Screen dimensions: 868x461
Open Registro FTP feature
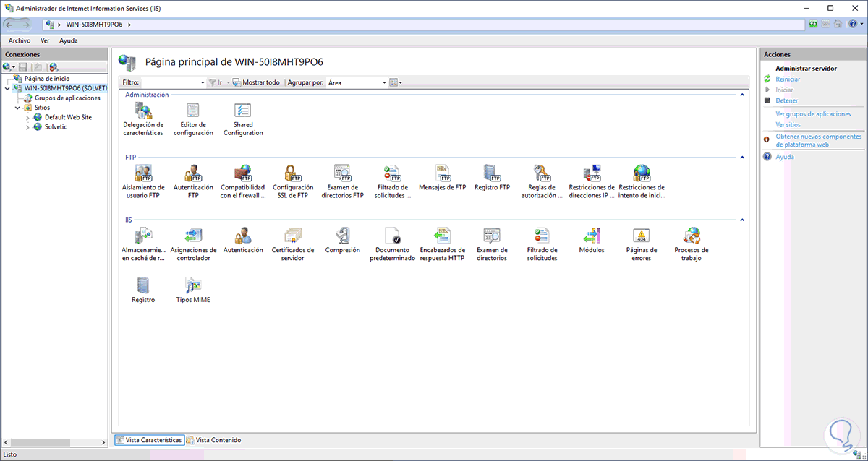(x=493, y=177)
